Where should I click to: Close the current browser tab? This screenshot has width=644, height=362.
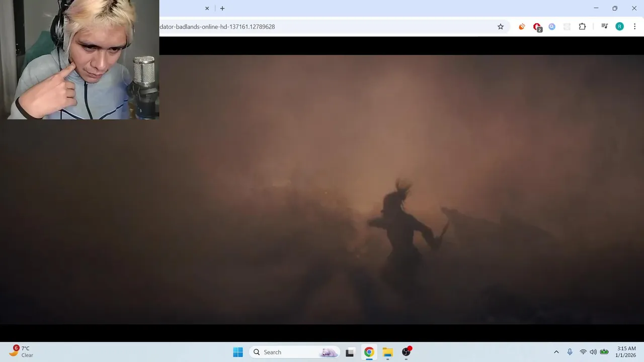[x=207, y=9]
